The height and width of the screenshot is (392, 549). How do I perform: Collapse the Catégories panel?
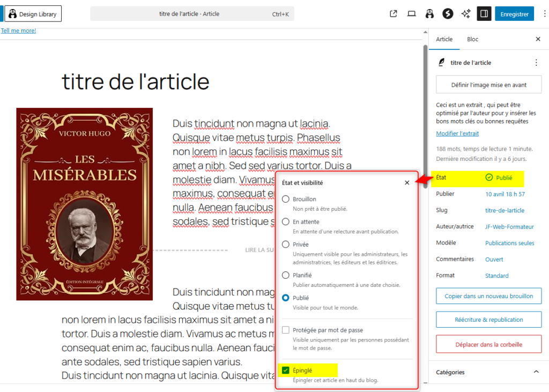(536, 372)
